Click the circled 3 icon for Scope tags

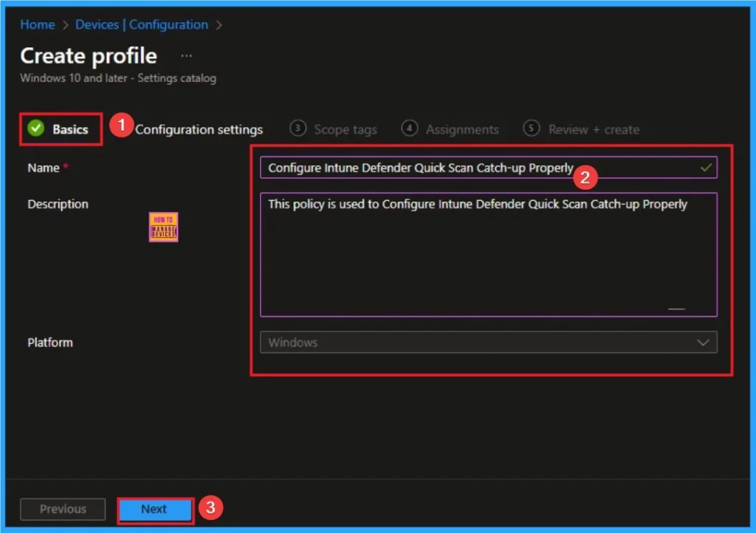(x=298, y=128)
